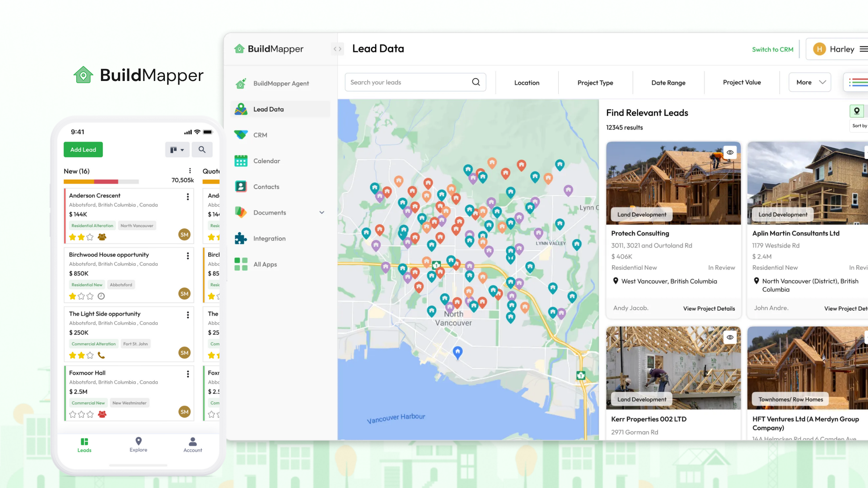The width and height of the screenshot is (868, 488).
Task: Click Switch to CRM link
Action: pyautogui.click(x=773, y=50)
